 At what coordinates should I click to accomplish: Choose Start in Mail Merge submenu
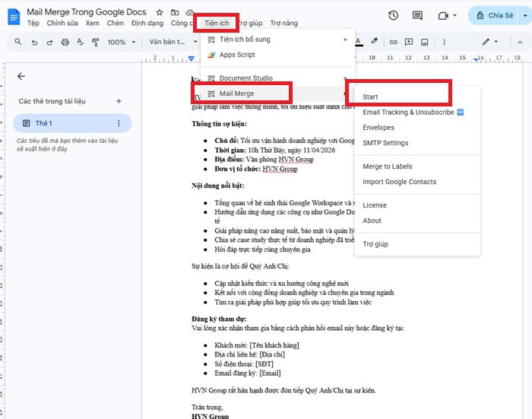pyautogui.click(x=417, y=97)
